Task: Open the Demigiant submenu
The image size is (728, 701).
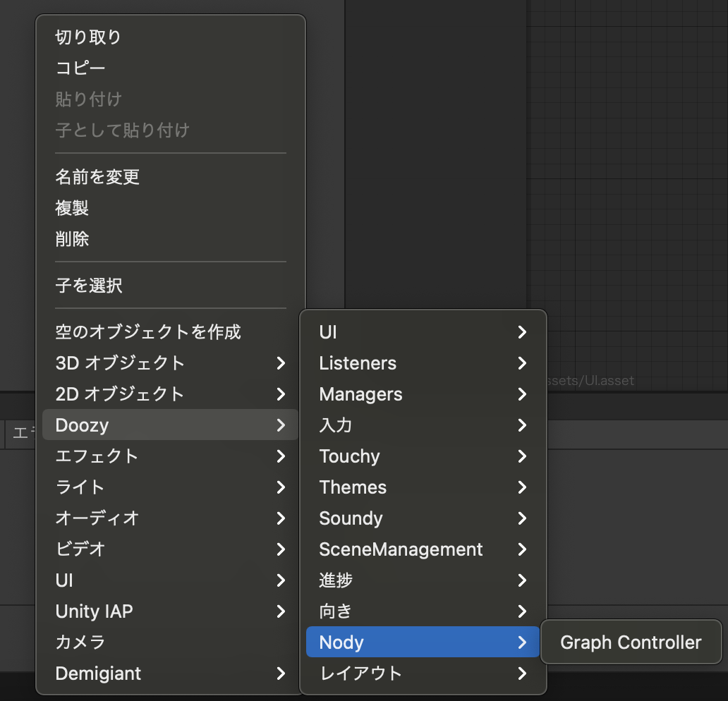Action: [x=171, y=673]
